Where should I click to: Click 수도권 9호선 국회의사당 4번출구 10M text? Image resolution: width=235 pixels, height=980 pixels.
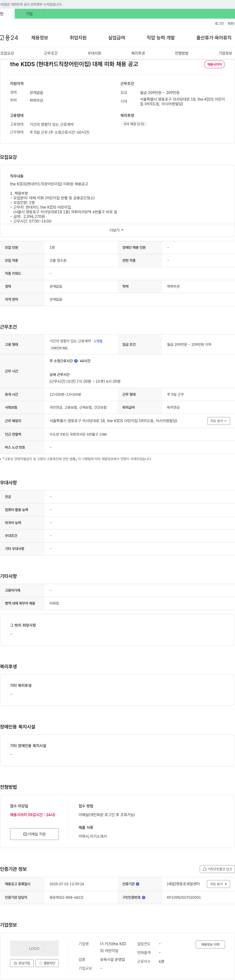[78, 434]
